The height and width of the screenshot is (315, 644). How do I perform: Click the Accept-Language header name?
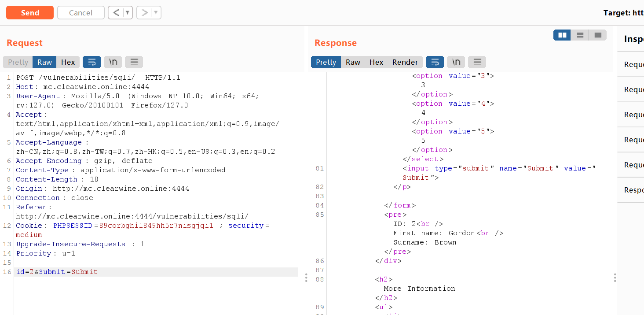49,142
